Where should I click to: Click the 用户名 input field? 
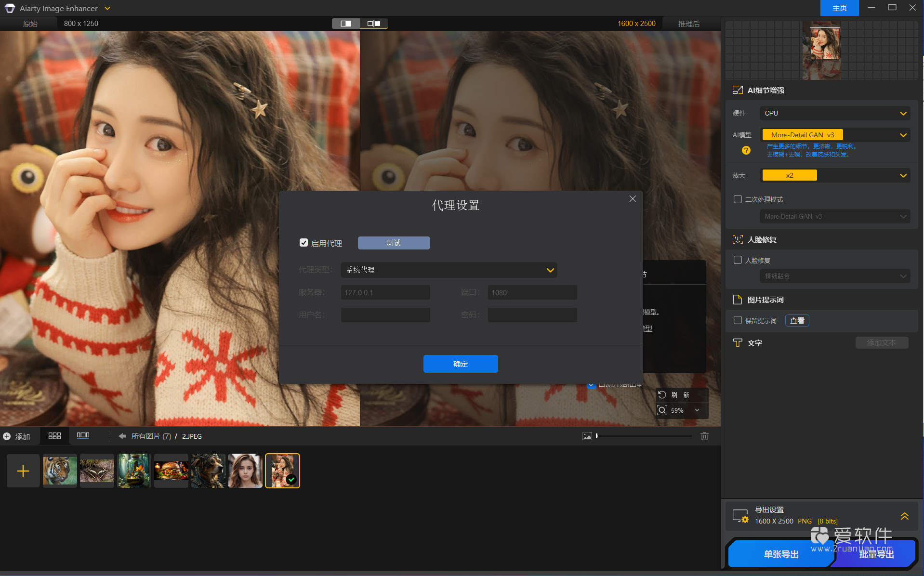385,315
